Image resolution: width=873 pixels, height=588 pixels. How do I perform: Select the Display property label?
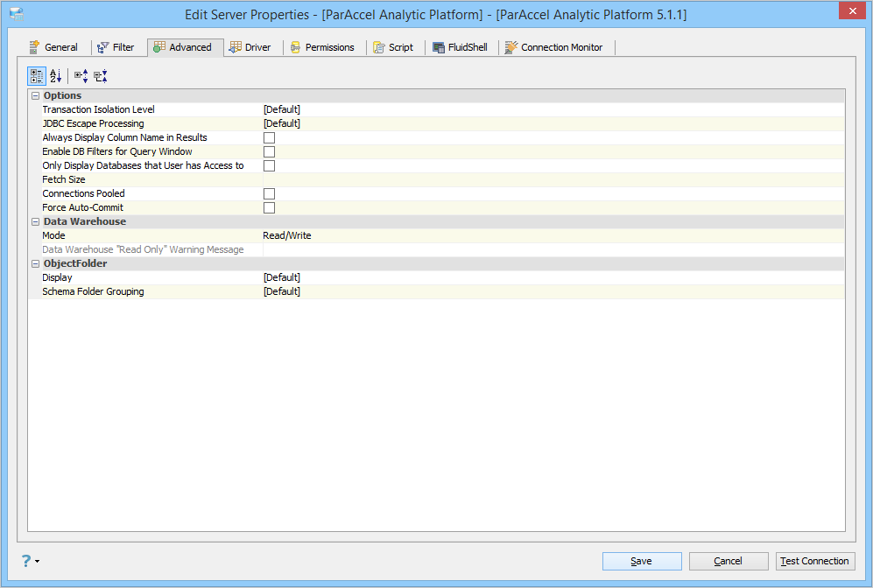[57, 277]
